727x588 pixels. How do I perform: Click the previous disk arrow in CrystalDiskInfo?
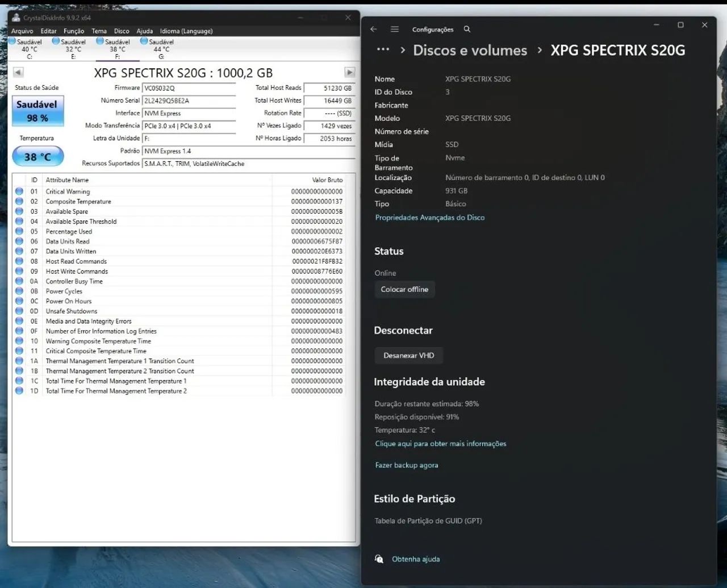[x=18, y=72]
